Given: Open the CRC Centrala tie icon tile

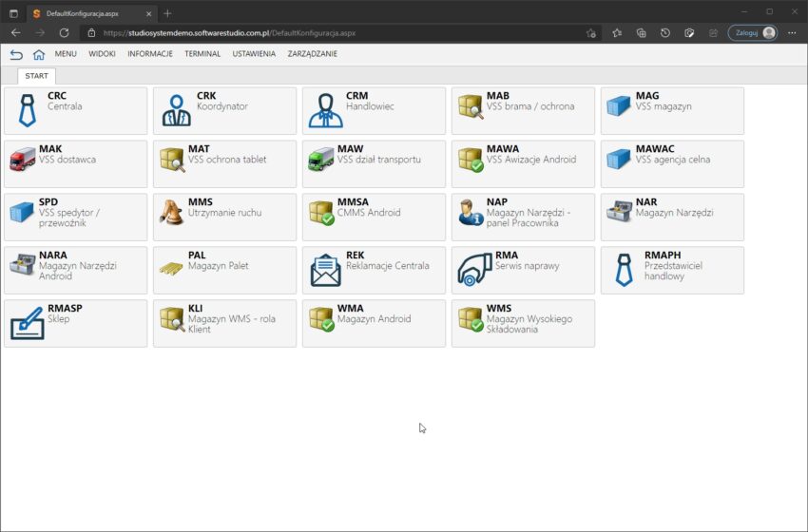Looking at the screenshot, I should pyautogui.click(x=27, y=110).
